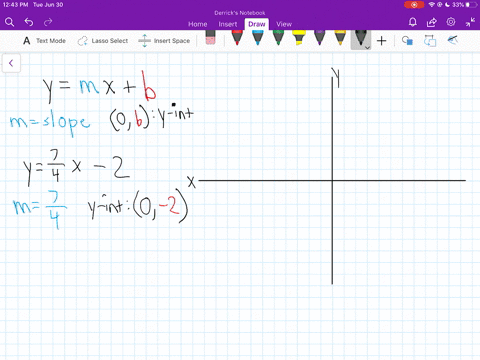The width and height of the screenshot is (480, 360).
Task: Activate Text Mode
Action: (x=44, y=41)
